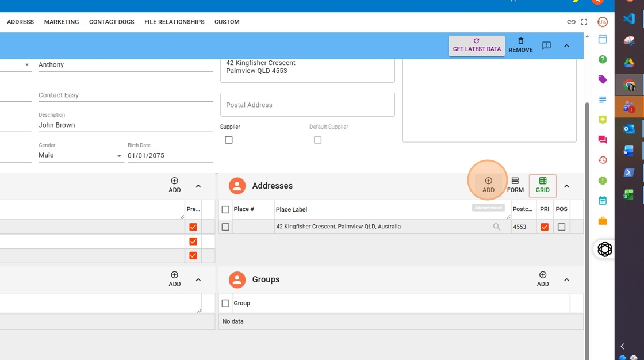Add a new group with Groups ADD
644x360 pixels.
click(542, 279)
